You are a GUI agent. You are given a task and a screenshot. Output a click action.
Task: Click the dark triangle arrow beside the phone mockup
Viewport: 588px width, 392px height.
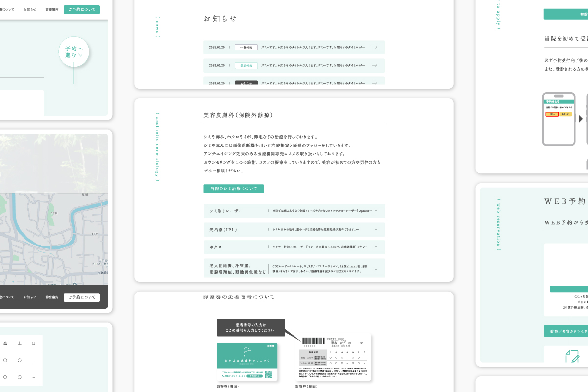click(581, 119)
